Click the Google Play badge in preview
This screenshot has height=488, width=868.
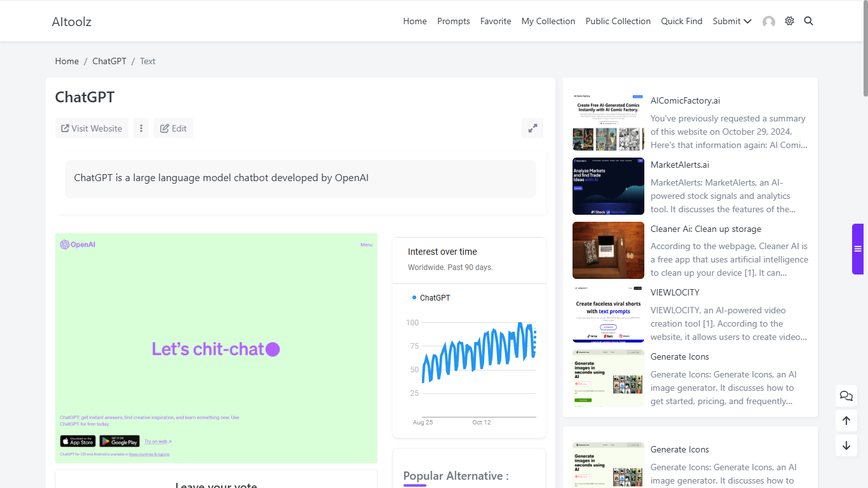[x=119, y=441]
